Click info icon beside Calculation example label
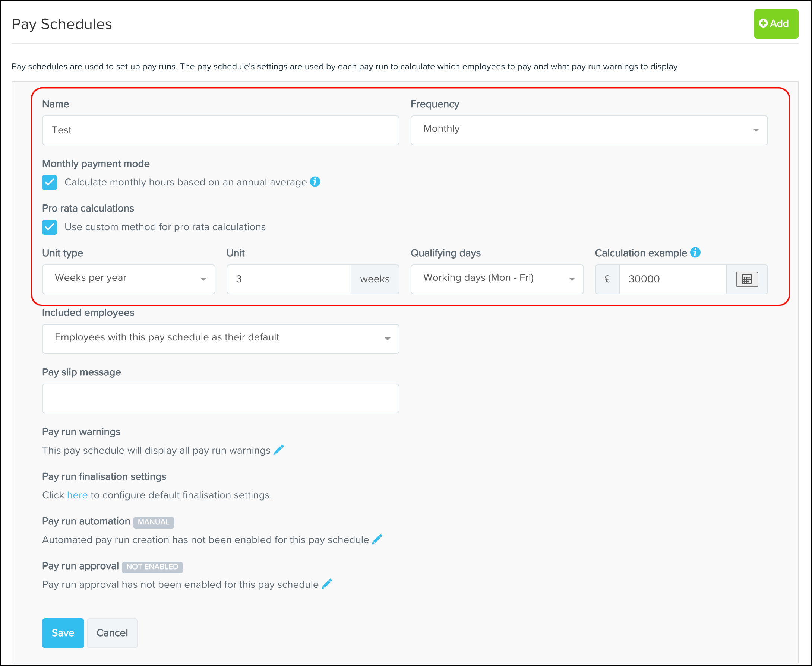The height and width of the screenshot is (666, 812). [x=695, y=253]
